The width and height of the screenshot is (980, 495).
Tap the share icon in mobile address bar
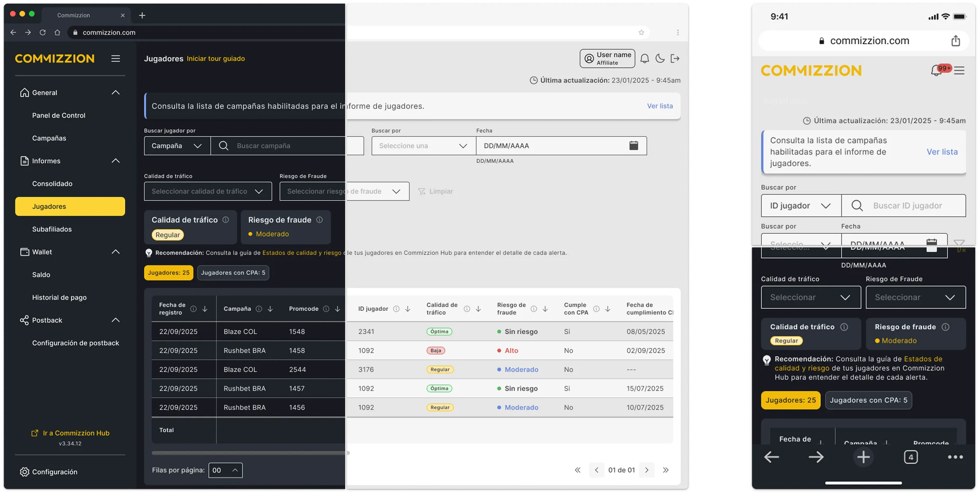click(956, 41)
